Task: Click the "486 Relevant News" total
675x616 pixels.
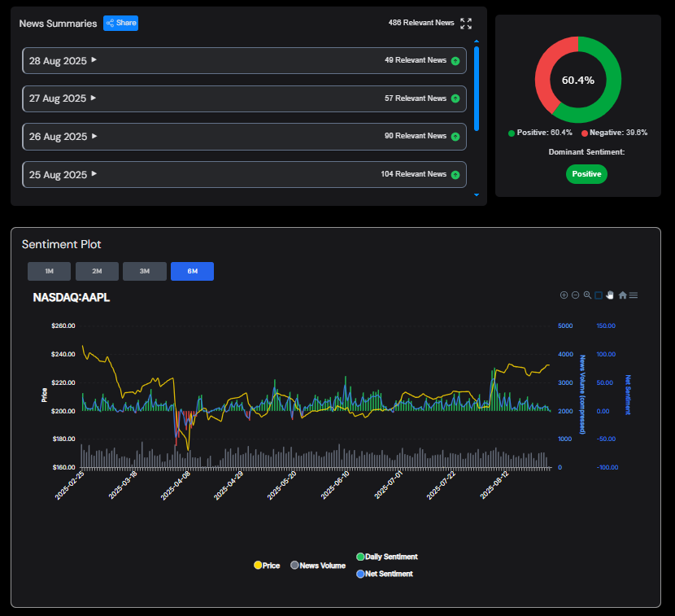Action: tap(421, 23)
